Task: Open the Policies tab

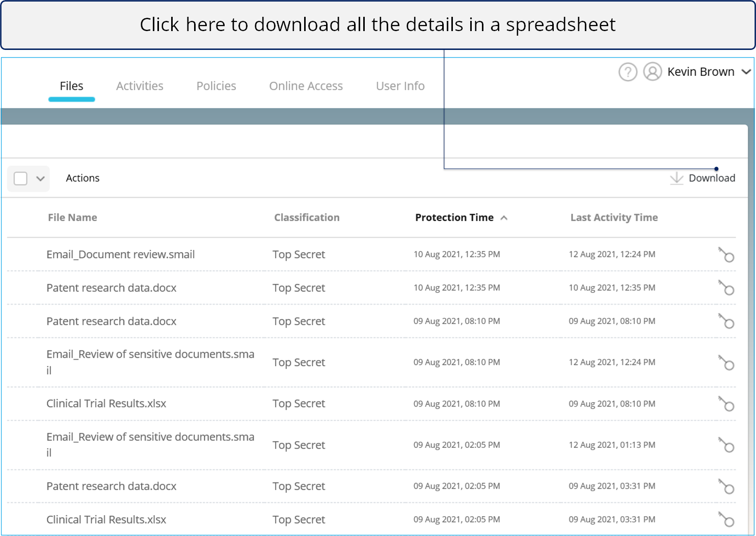Action: point(216,86)
